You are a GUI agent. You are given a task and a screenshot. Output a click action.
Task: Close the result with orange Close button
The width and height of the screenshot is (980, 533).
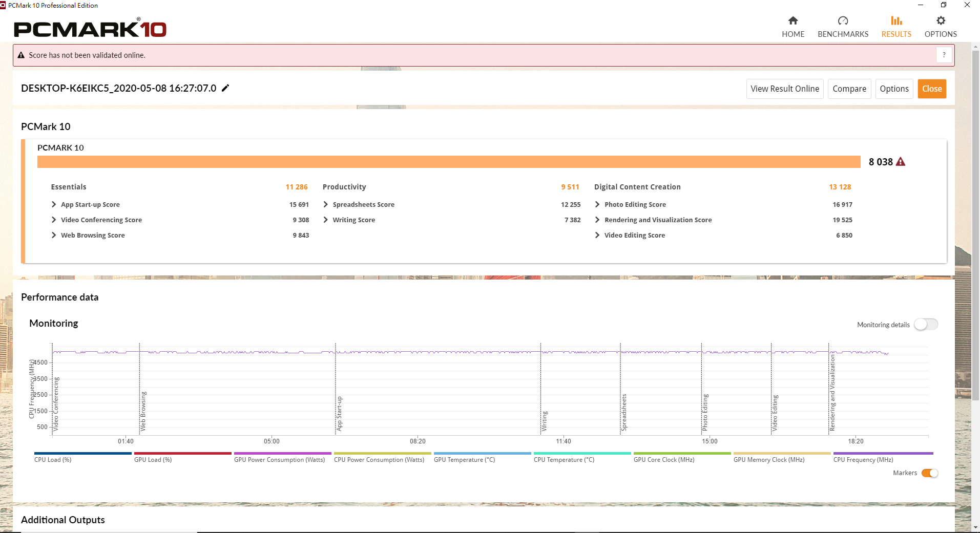(932, 89)
